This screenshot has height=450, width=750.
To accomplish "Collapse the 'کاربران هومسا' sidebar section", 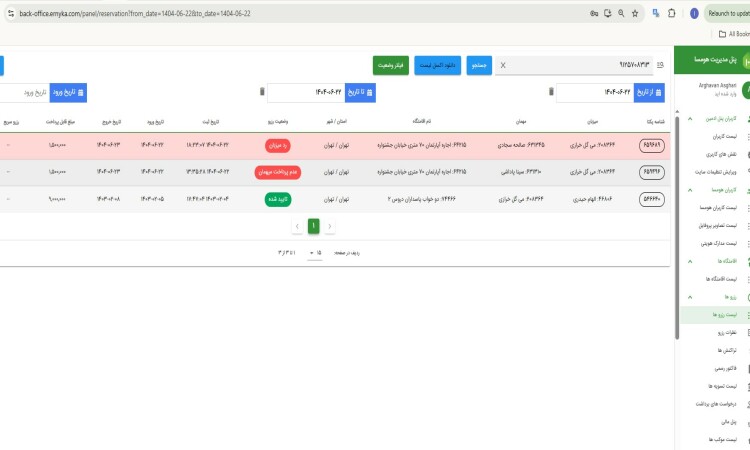I will 689,188.
